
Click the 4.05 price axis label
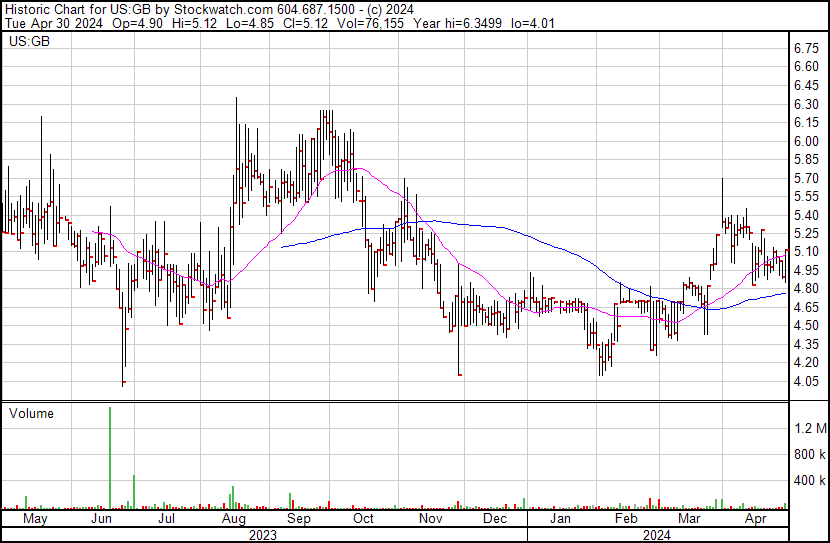coord(807,381)
